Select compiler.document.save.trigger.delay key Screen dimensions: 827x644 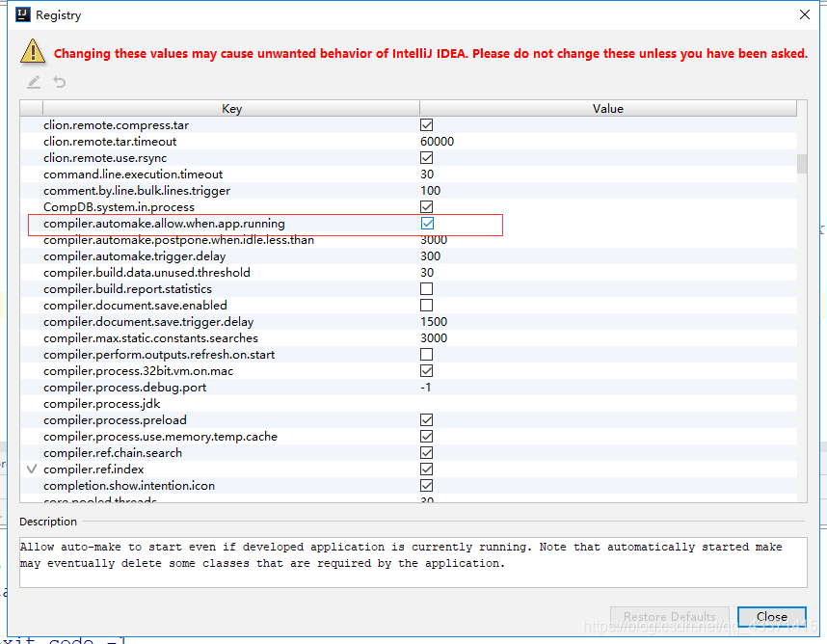[148, 322]
